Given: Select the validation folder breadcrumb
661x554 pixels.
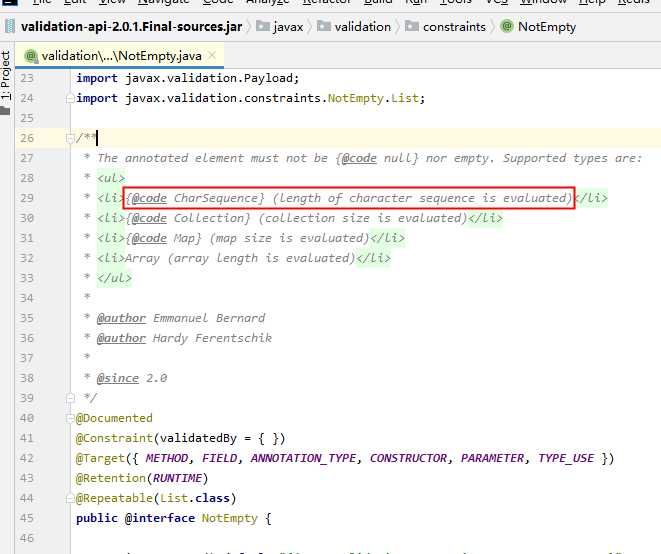Looking at the screenshot, I should pos(354,27).
